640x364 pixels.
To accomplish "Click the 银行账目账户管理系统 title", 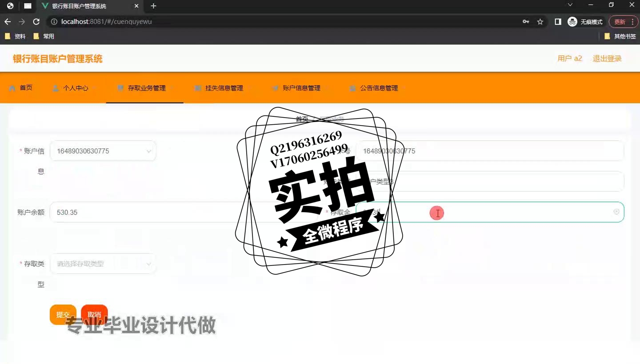I will click(x=58, y=59).
